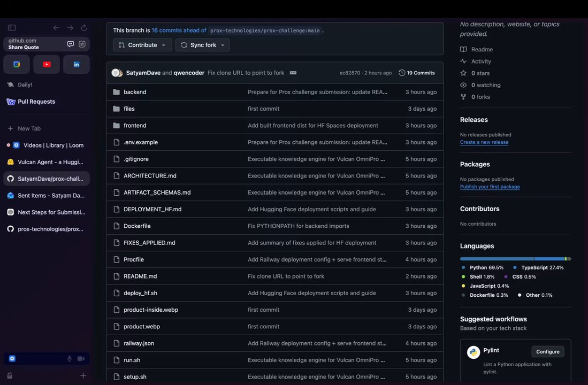Screen dimensions: 588x385
Task: Open run.sh file
Action: [x=132, y=360]
